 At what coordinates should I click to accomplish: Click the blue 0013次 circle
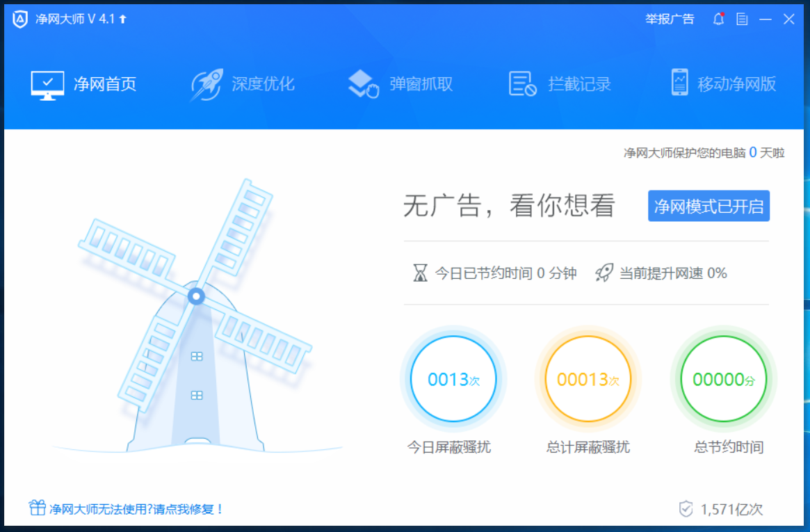point(453,379)
